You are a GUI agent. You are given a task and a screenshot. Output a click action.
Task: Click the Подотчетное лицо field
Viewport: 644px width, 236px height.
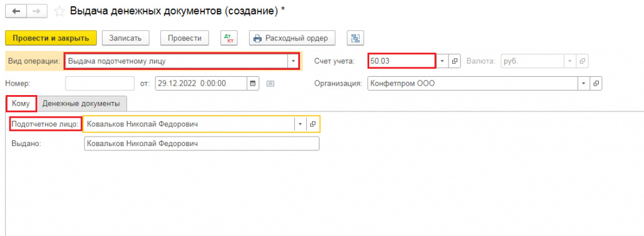tap(189, 124)
